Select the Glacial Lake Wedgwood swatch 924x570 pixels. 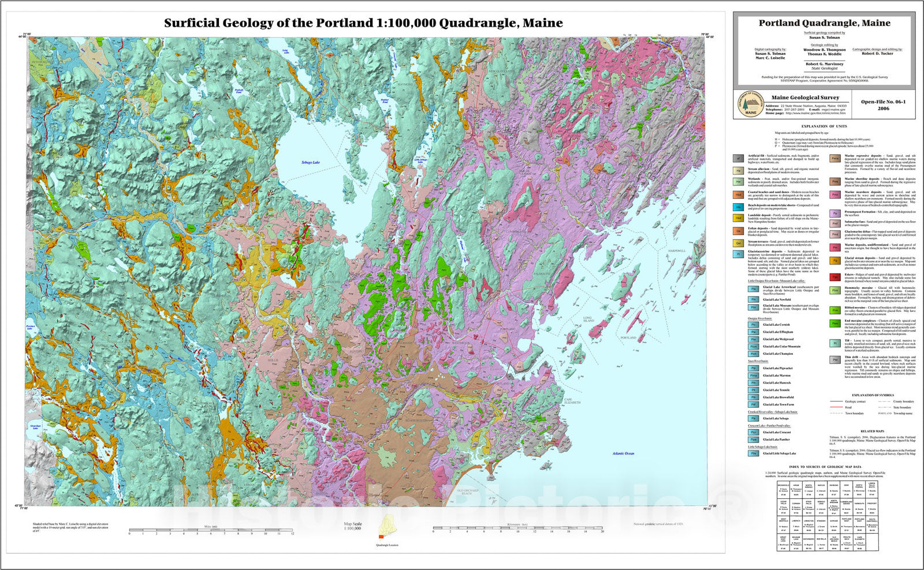point(754,339)
